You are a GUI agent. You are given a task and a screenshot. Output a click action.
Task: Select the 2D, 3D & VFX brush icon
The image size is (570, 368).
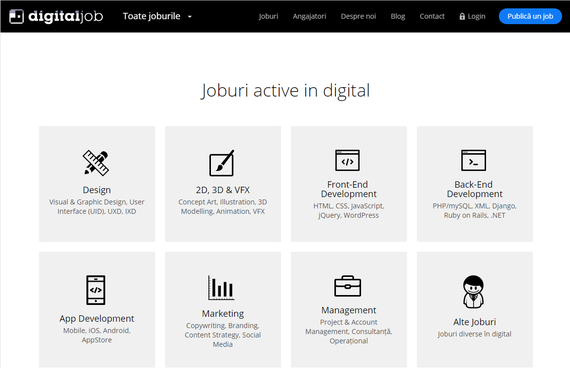222,163
